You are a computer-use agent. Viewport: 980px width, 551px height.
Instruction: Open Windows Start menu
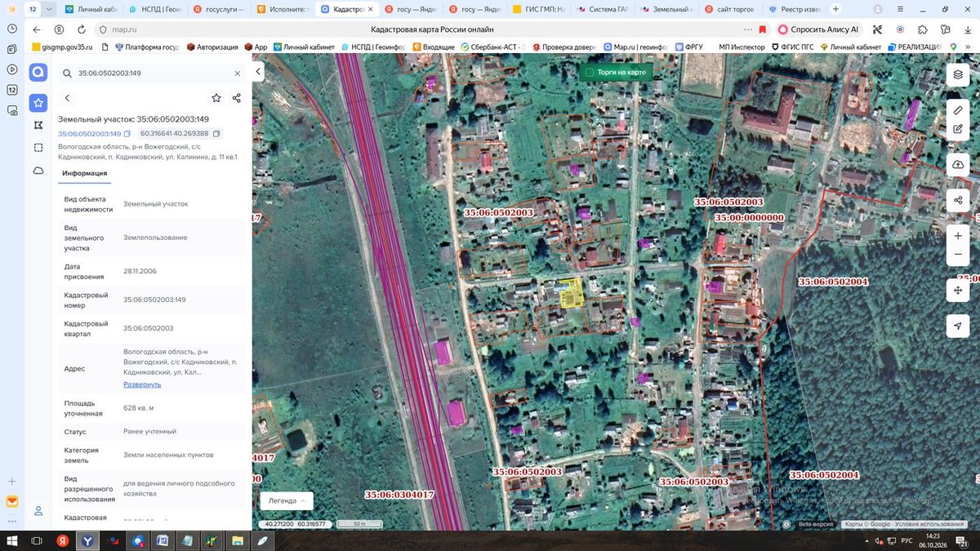[x=13, y=541]
